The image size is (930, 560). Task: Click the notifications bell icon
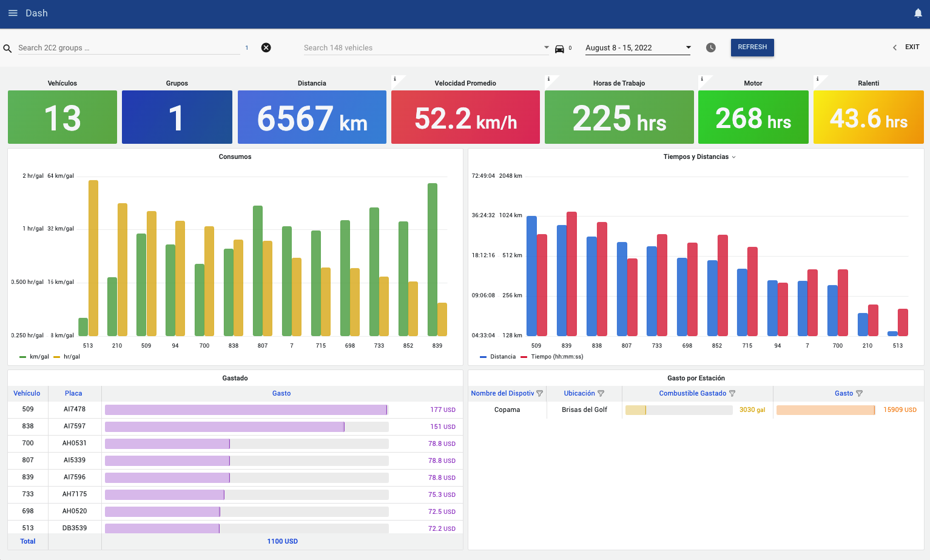[x=918, y=13]
